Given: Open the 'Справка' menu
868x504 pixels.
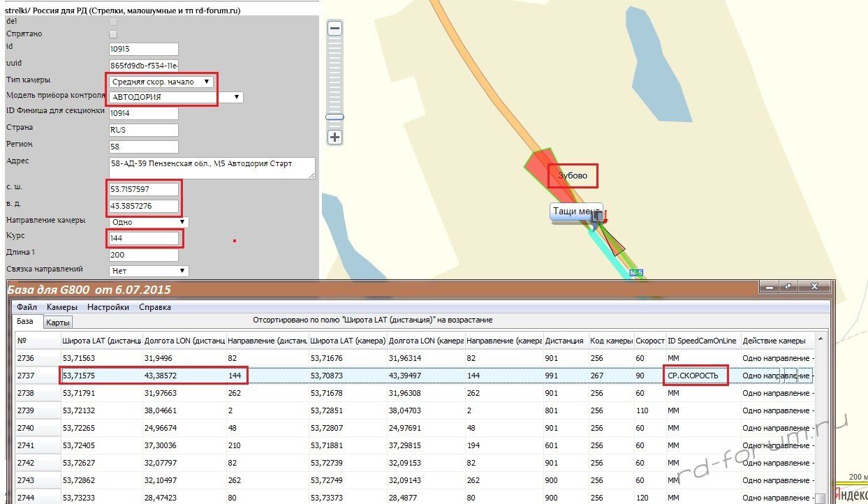Looking at the screenshot, I should pos(155,307).
